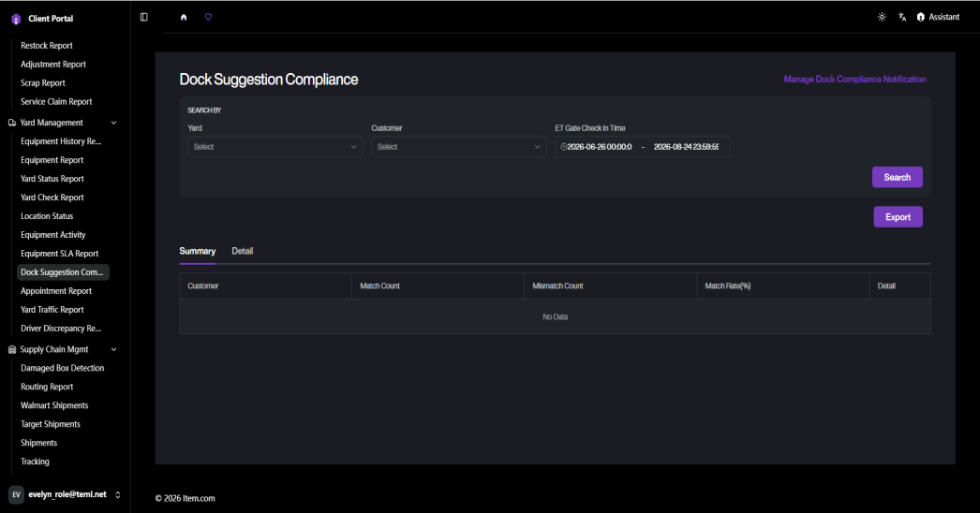Open the Yard select dropdown
Image resolution: width=980 pixels, height=513 pixels.
275,147
